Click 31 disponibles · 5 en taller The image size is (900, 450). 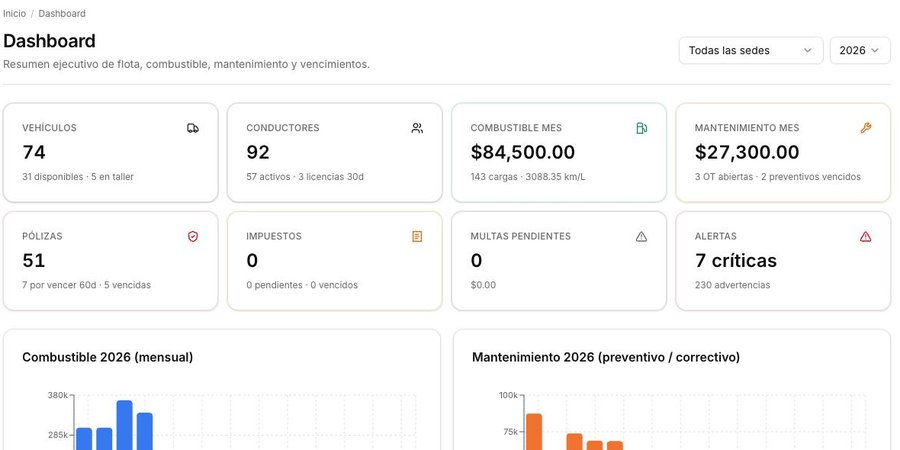78,177
